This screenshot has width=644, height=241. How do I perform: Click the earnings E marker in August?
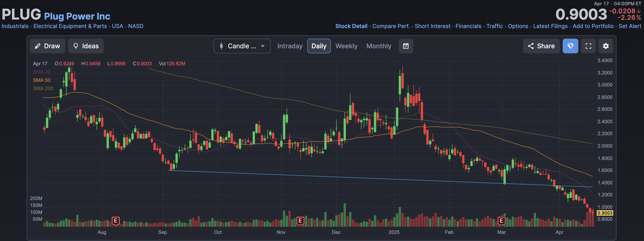click(x=116, y=221)
